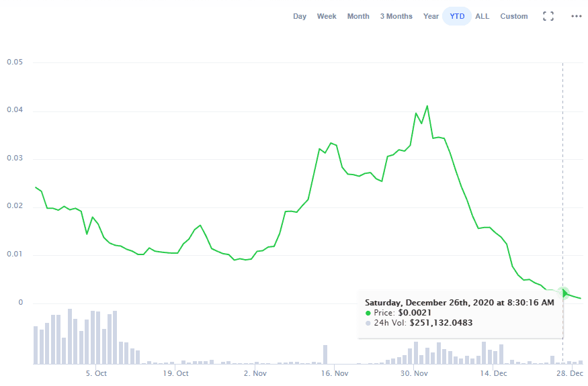Click the 28. Dec date axis label
Viewport: 588px width, 386px height.
[571, 373]
